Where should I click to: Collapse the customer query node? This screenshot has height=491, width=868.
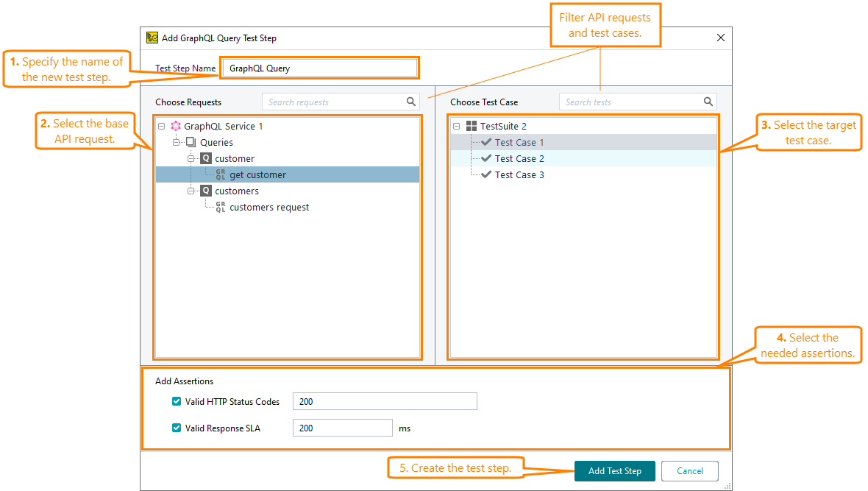pyautogui.click(x=192, y=158)
